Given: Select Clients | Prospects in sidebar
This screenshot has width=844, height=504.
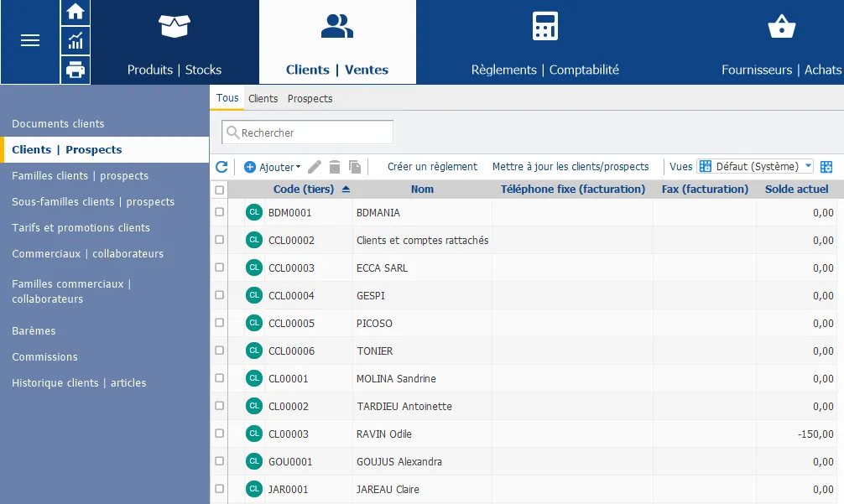Looking at the screenshot, I should click(x=104, y=149).
